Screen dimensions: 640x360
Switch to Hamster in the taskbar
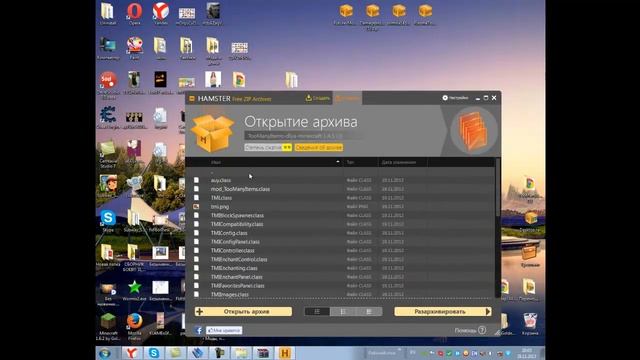285,353
